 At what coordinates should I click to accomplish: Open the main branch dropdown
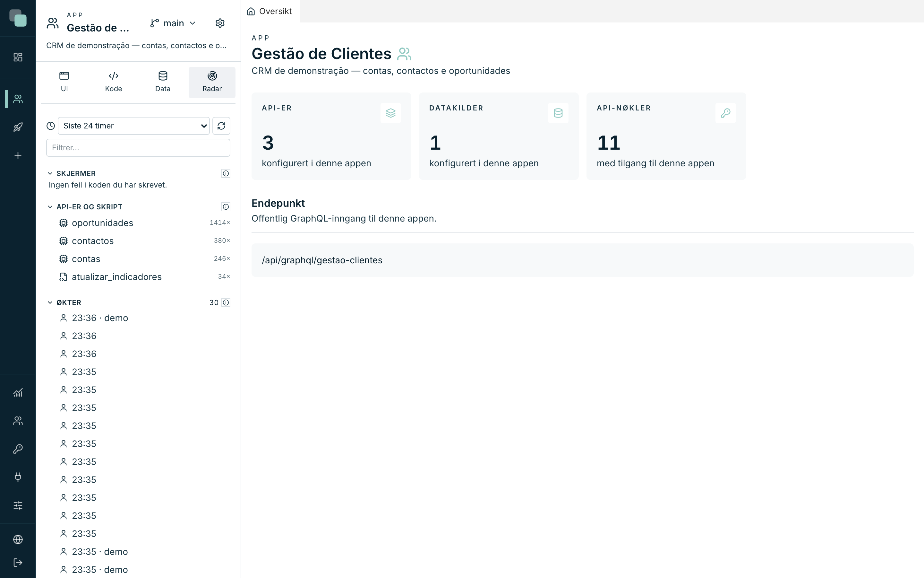[173, 23]
